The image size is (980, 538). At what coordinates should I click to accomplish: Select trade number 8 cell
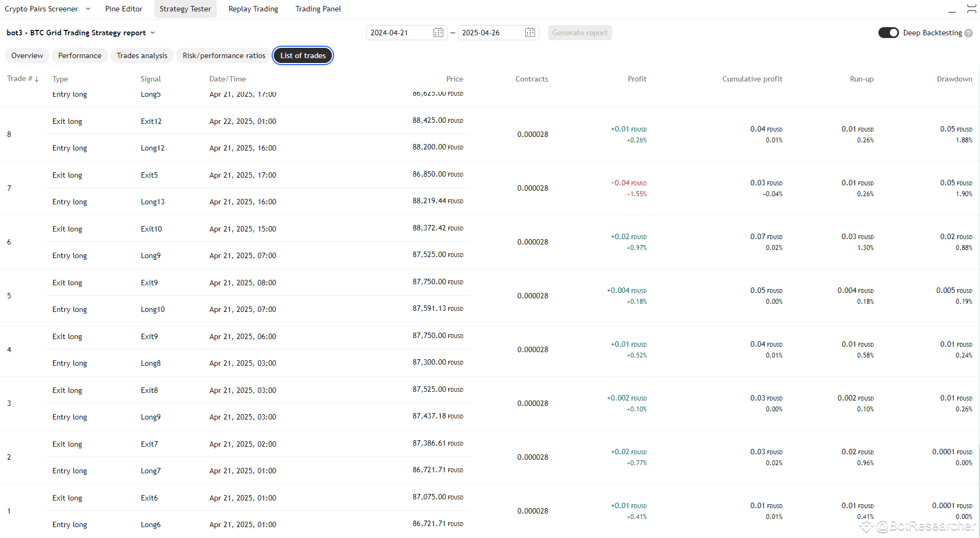pos(9,134)
